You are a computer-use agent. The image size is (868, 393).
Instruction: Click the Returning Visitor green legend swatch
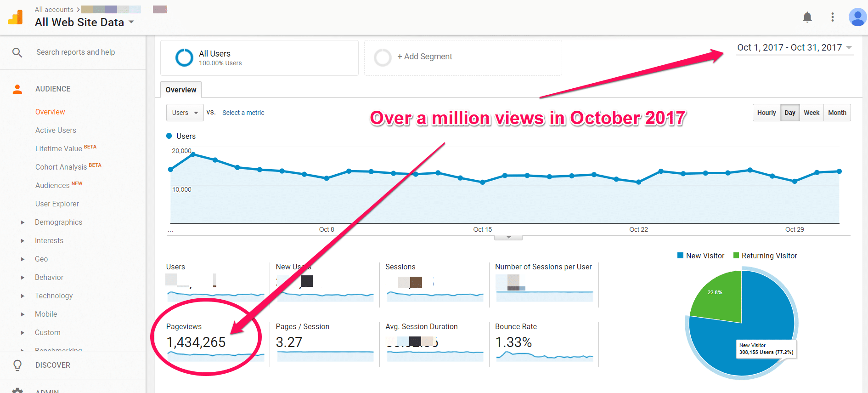[x=736, y=256]
